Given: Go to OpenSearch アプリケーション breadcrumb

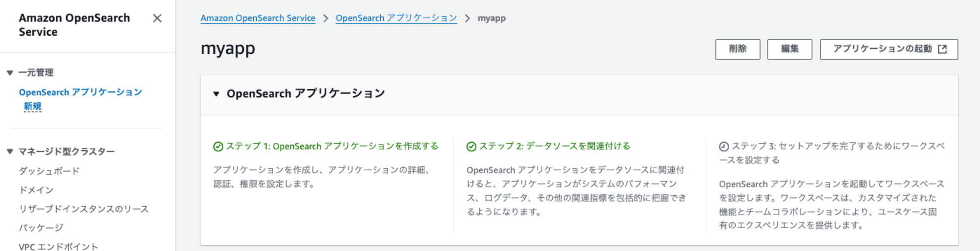Looking at the screenshot, I should (396, 18).
